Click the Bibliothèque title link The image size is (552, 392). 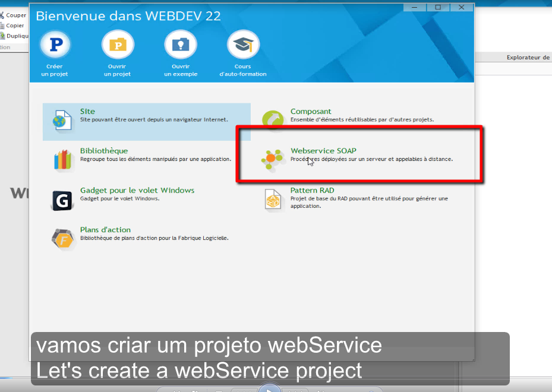coord(104,151)
